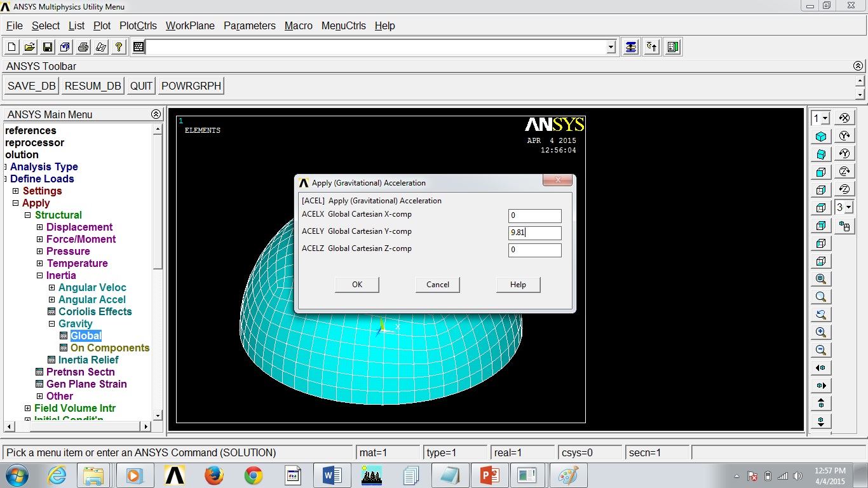868x488 pixels.
Task: Open ANSYS icon in Windows taskbar
Action: (x=175, y=475)
